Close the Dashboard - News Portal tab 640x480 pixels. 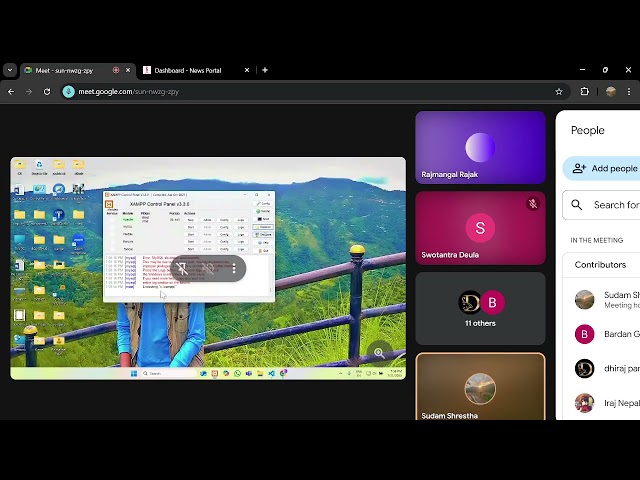click(247, 70)
